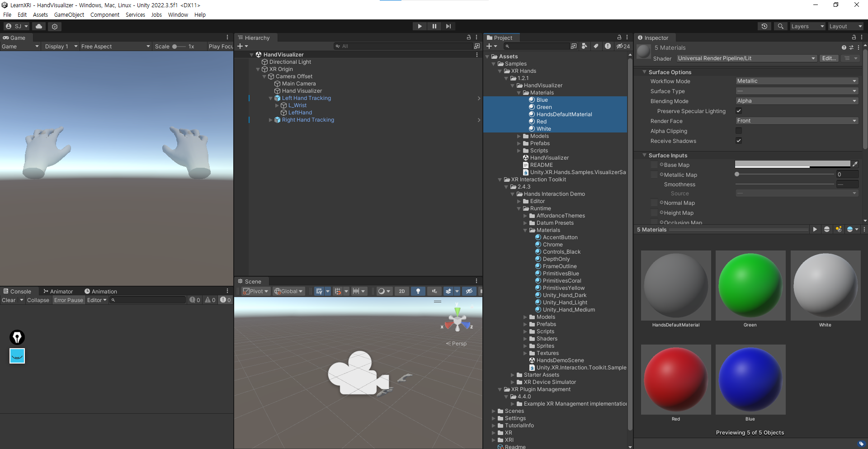Open Hierarchy scene search picker icon
The image size is (868, 449).
click(476, 46)
